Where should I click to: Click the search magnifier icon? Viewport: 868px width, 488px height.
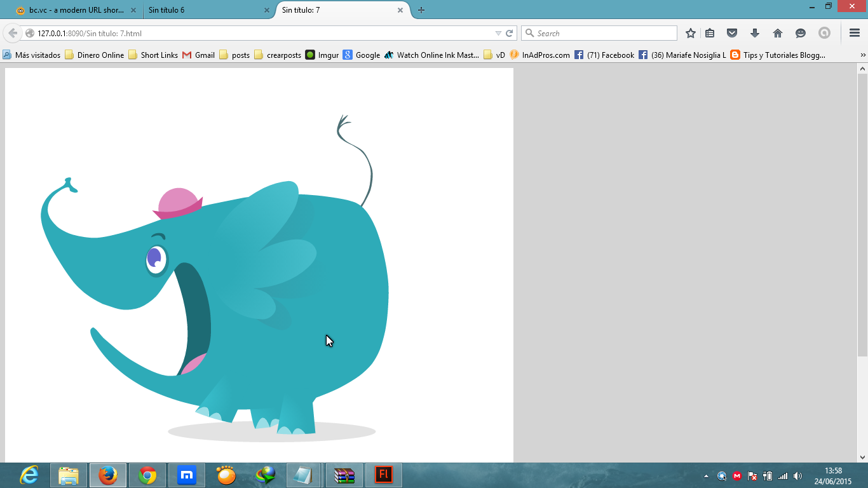[529, 33]
